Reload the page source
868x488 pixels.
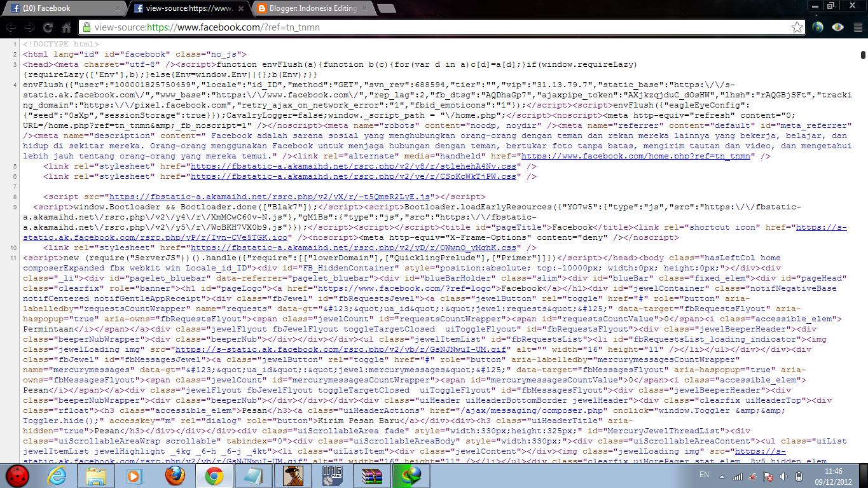48,27
